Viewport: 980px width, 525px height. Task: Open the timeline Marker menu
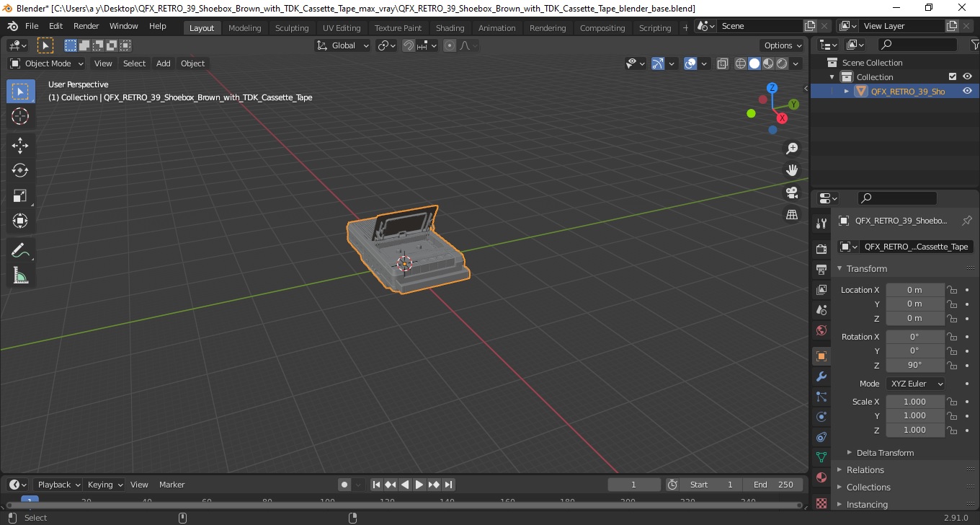point(172,485)
